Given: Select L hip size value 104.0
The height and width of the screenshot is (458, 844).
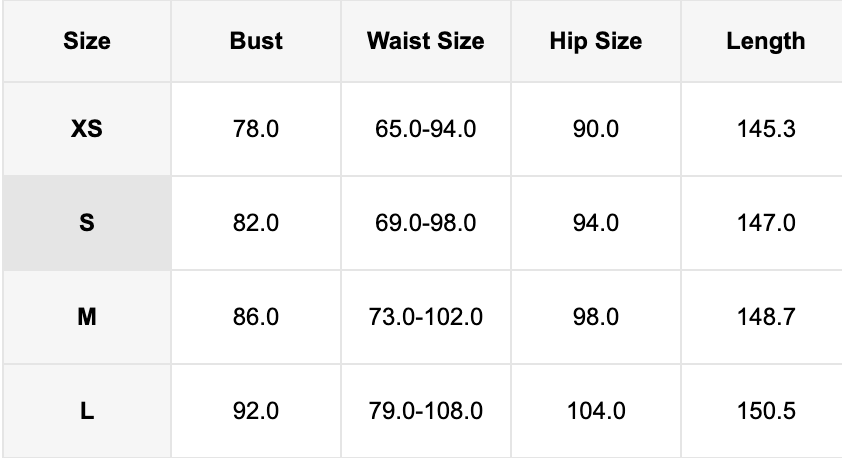Looking at the screenshot, I should (x=596, y=411).
